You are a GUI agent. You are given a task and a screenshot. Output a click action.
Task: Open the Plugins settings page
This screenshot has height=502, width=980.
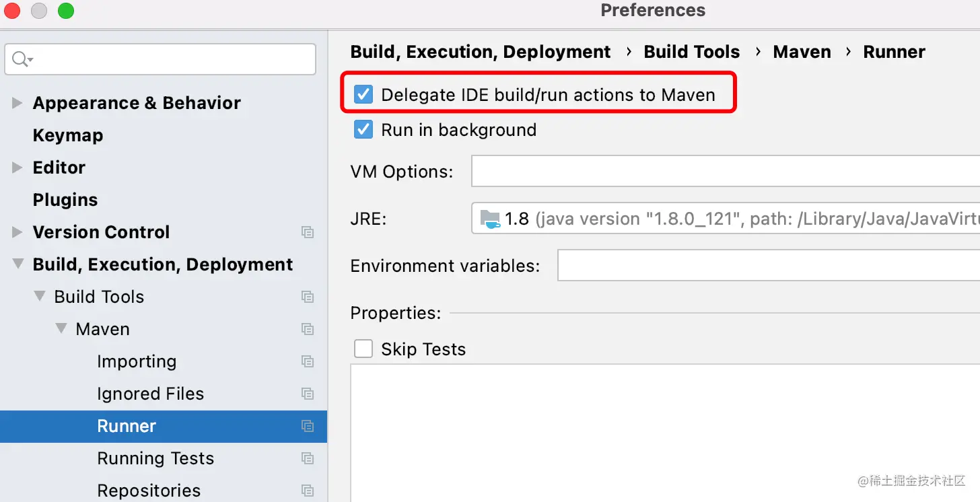65,200
